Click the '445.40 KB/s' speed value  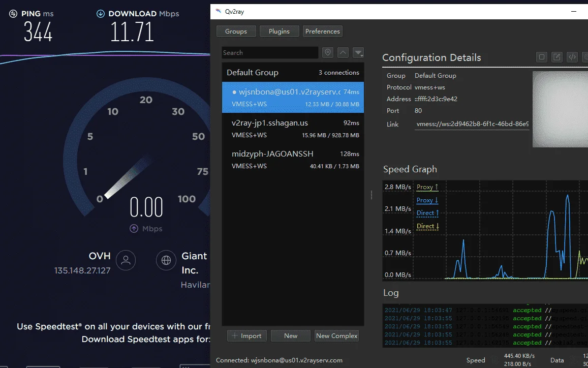[x=519, y=356]
